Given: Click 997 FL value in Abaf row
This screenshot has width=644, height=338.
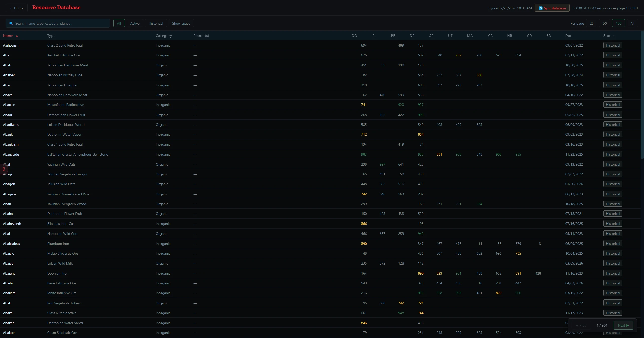Looking at the screenshot, I should pos(382,164).
